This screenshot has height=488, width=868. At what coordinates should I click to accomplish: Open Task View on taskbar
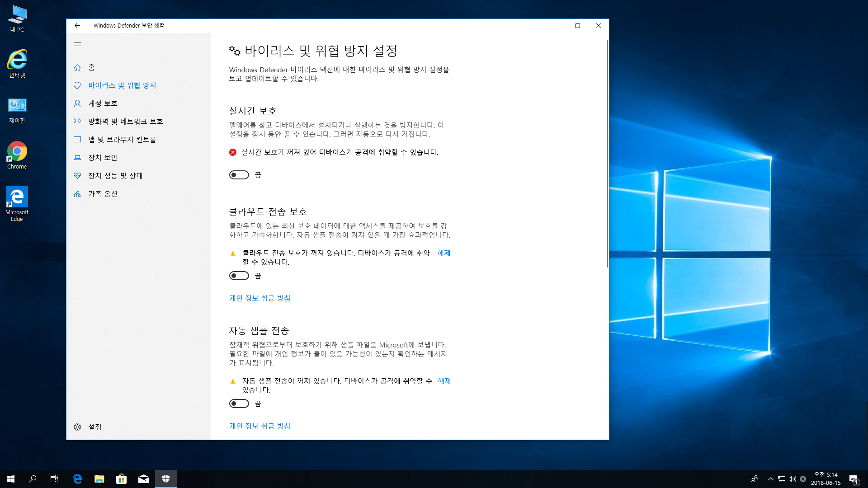coord(54,479)
